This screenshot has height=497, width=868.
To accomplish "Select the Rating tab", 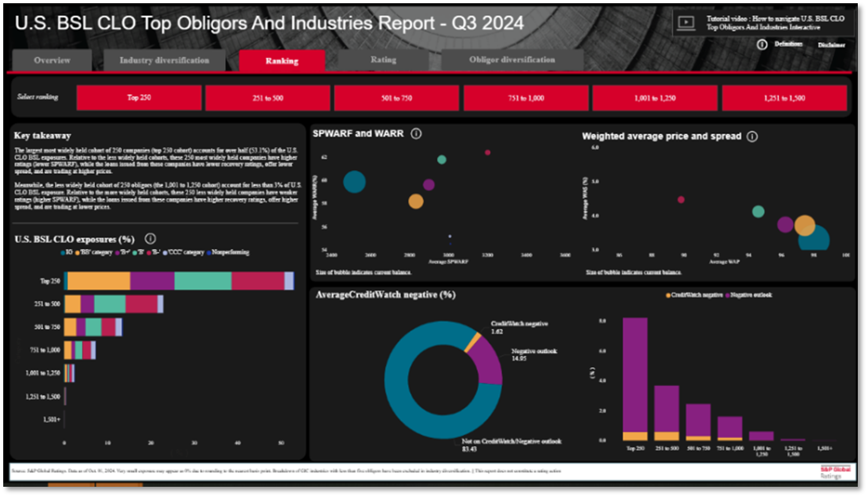I will pos(383,60).
